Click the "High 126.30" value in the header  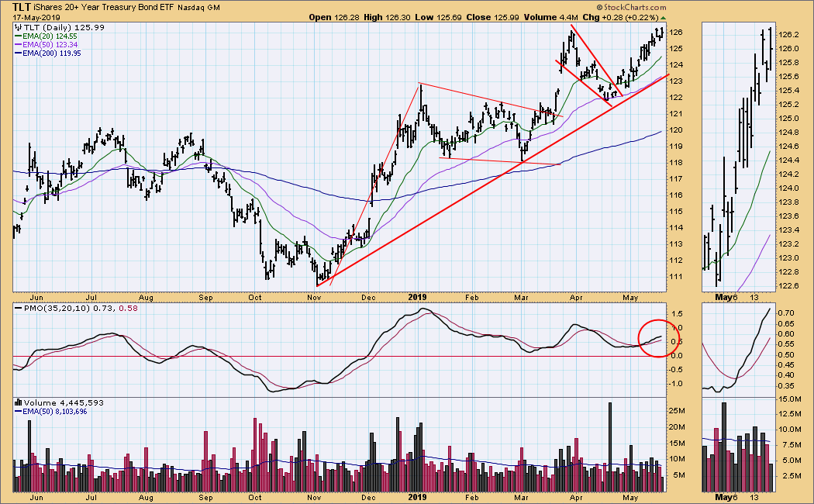387,17
